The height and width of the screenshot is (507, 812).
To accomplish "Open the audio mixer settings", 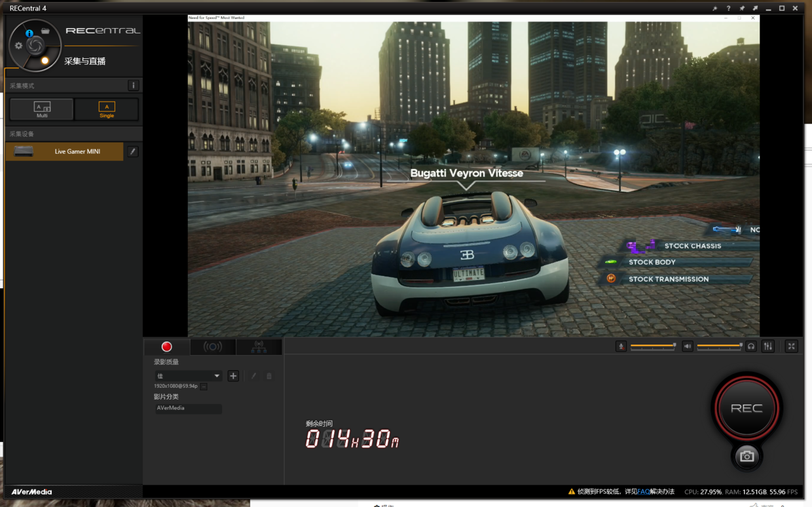I will 768,346.
